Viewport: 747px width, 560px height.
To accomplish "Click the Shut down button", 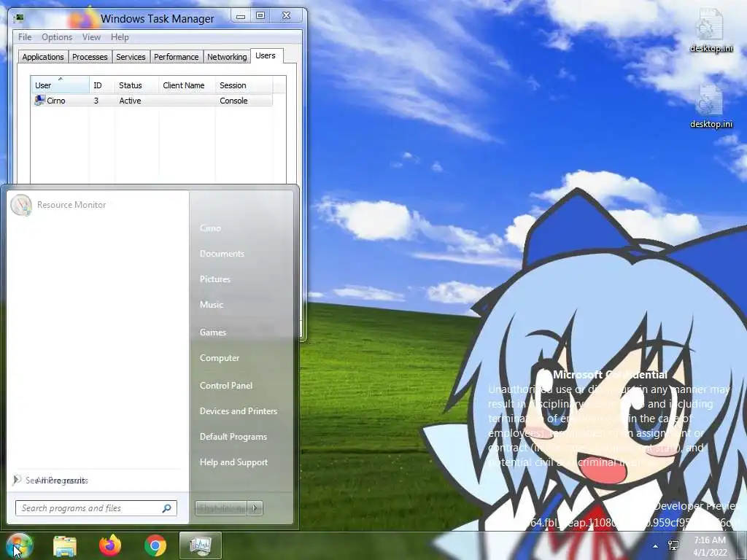I will click(x=221, y=508).
